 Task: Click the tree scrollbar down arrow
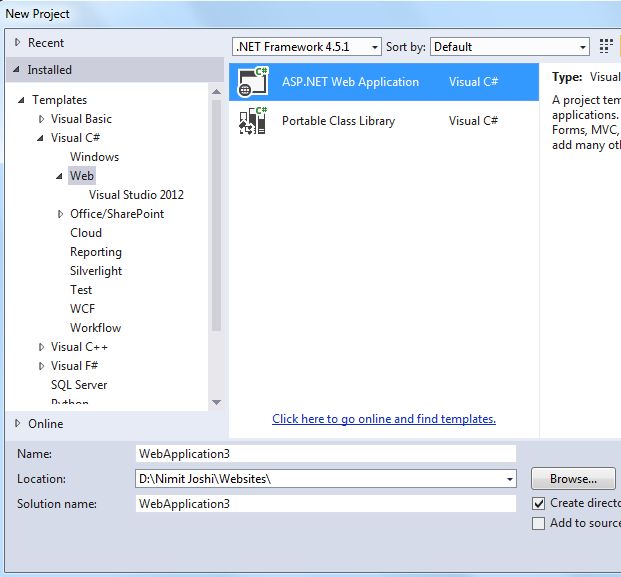pos(216,402)
